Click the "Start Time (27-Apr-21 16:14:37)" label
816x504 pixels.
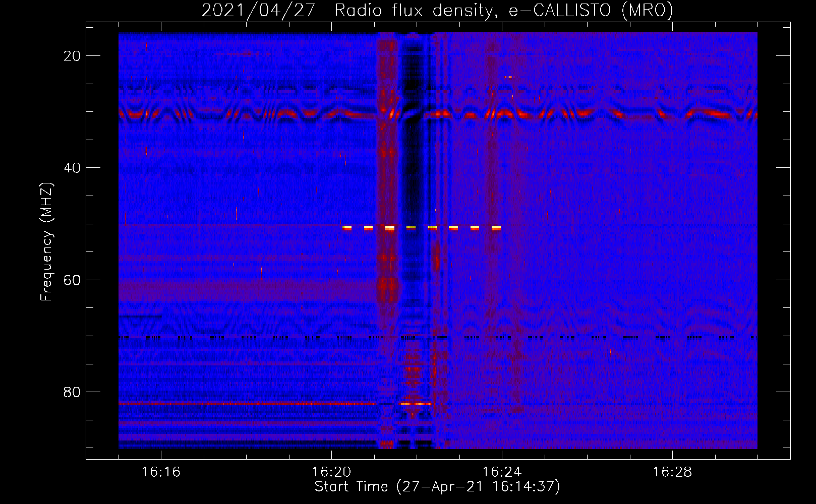pos(437,487)
